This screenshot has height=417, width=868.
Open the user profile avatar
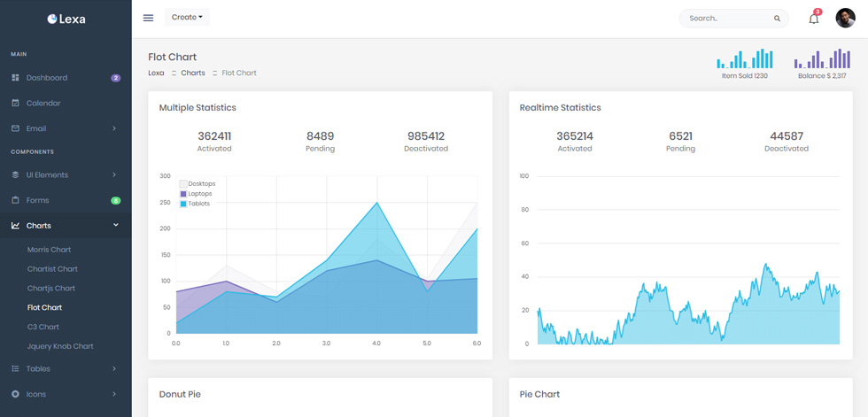click(x=845, y=18)
